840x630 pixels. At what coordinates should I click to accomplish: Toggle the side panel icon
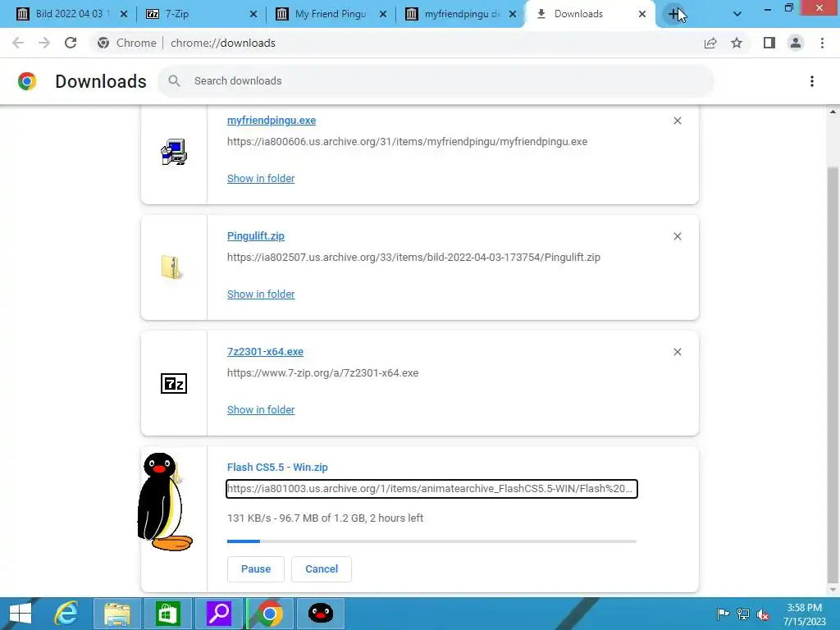(769, 43)
